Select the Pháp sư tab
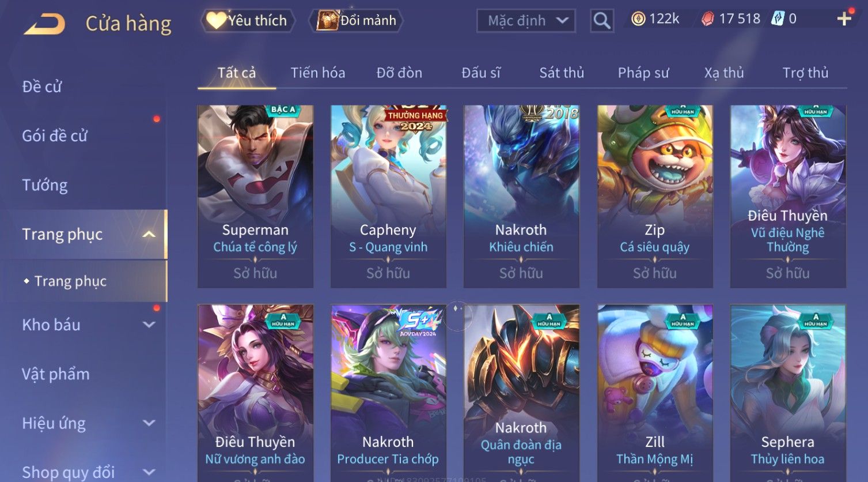 (x=643, y=73)
